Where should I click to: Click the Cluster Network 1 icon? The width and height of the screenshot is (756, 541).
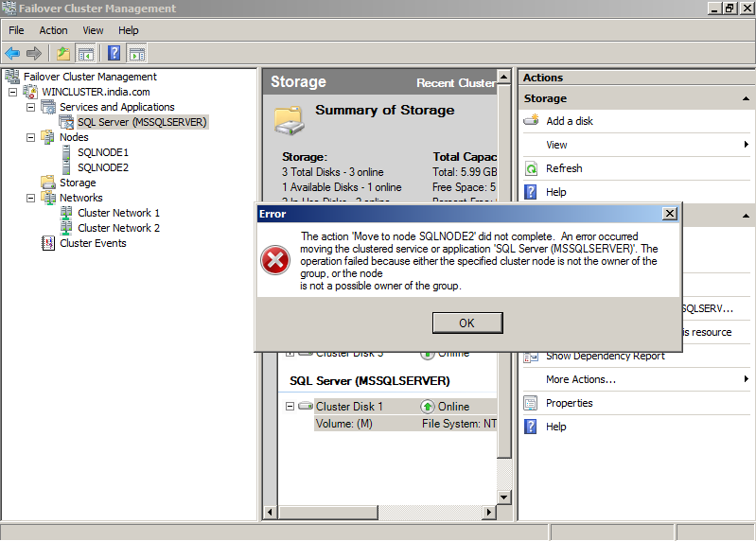point(66,213)
